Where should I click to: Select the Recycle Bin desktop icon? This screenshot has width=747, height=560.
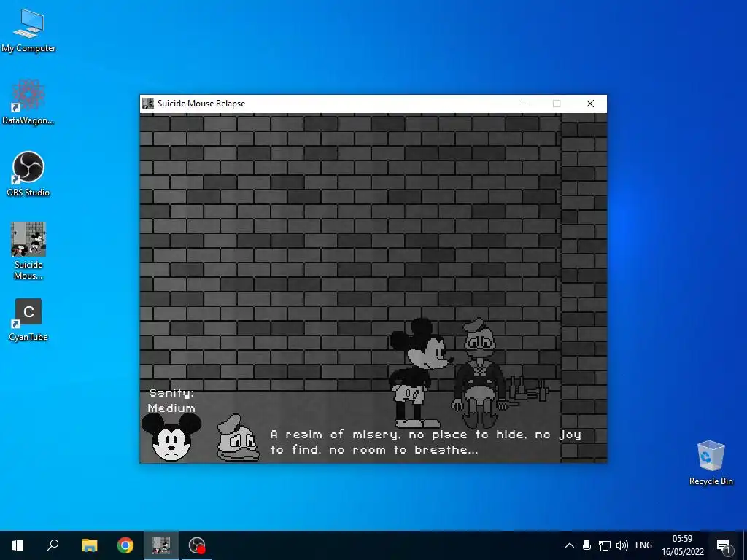(711, 463)
